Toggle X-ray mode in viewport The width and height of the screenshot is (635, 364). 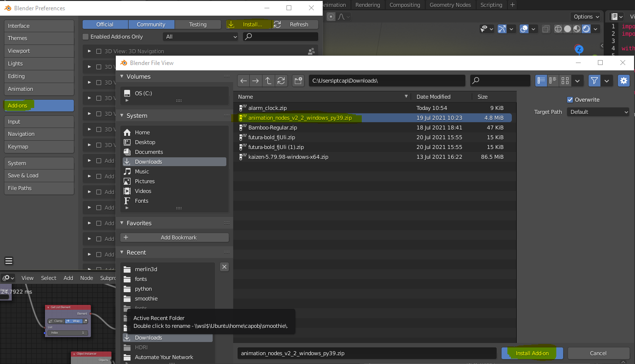546,29
